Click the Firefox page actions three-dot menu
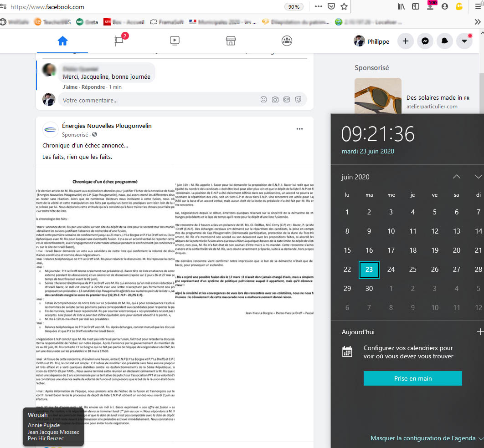The width and height of the screenshot is (484, 448). point(319,6)
